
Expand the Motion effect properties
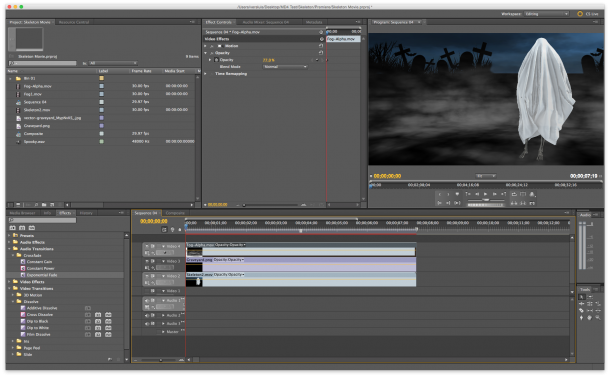pyautogui.click(x=205, y=46)
